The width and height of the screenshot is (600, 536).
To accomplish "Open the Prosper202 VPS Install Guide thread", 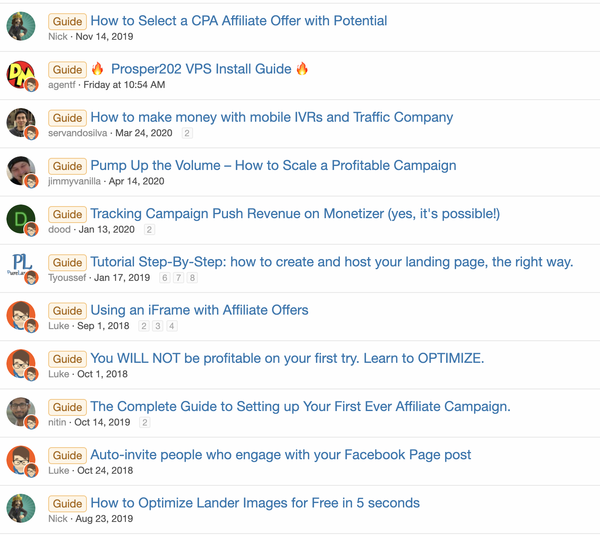I will click(x=201, y=69).
